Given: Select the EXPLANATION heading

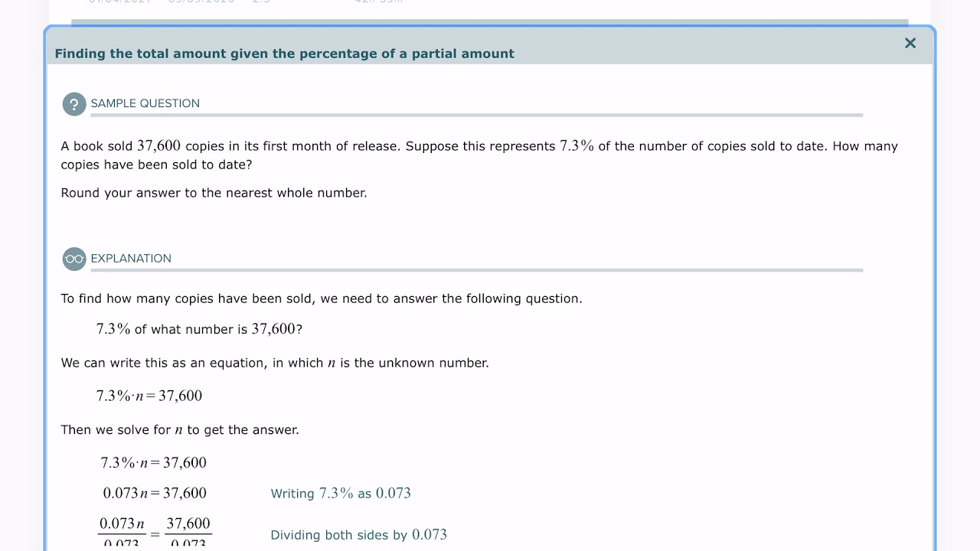Looking at the screenshot, I should 131,259.
